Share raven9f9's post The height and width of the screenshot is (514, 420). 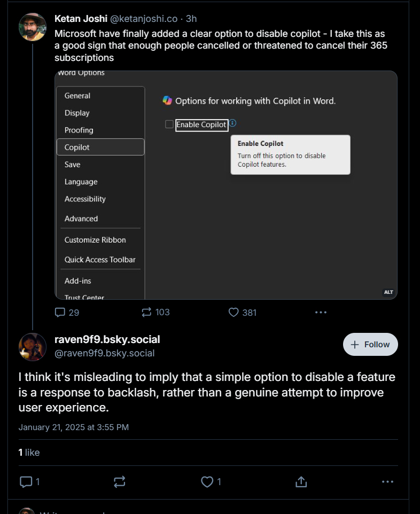point(301,482)
